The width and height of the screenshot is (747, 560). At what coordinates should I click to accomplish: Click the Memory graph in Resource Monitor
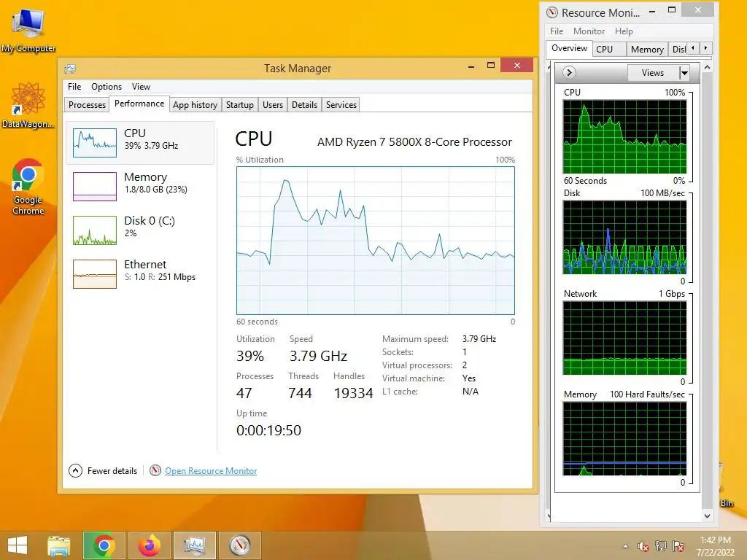(624, 438)
